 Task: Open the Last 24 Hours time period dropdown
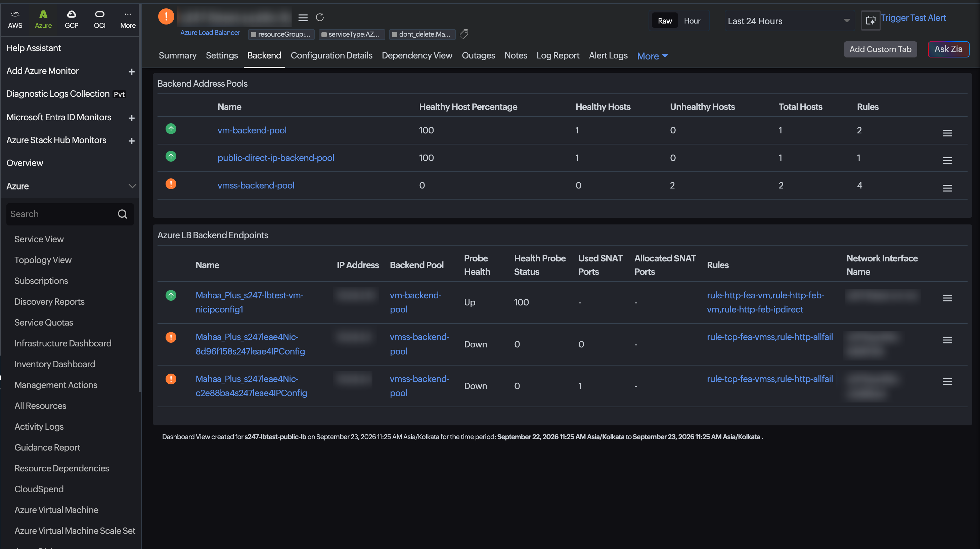[x=789, y=21]
